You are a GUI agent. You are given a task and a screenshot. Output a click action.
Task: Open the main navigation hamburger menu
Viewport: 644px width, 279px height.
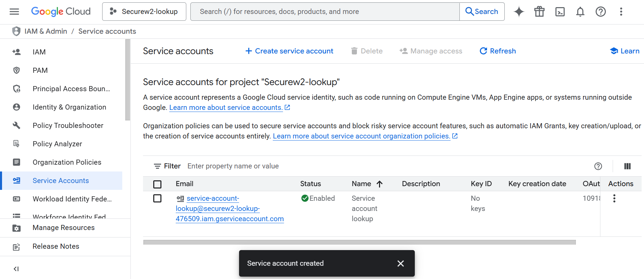14,12
